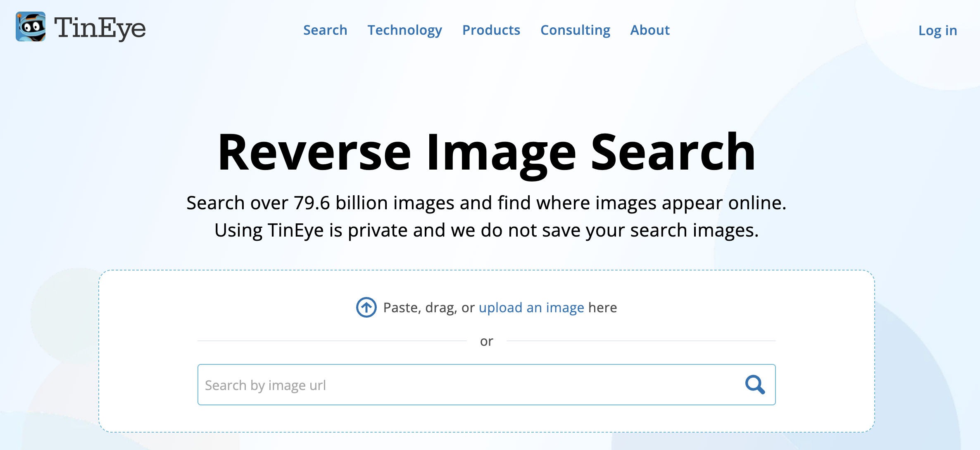Select Consulting in the top navigation
Image resolution: width=980 pixels, height=450 pixels.
point(575,30)
